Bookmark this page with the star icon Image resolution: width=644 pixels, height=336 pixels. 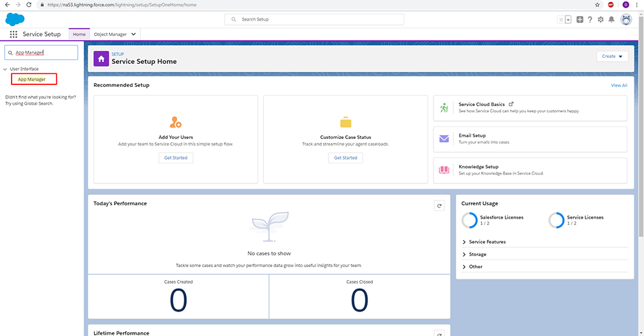pyautogui.click(x=597, y=5)
